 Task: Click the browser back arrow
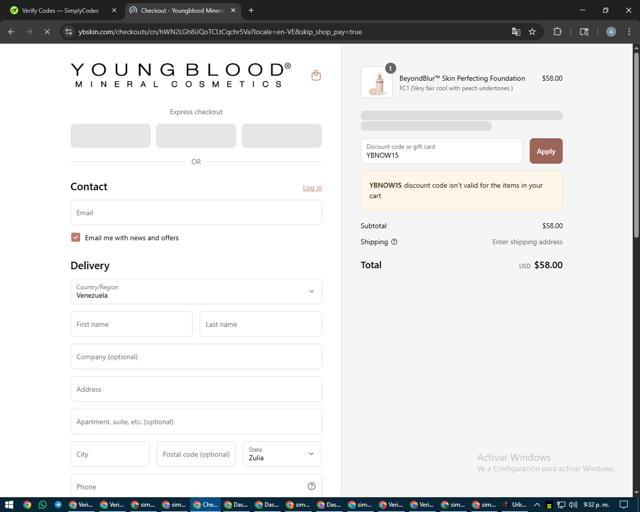coord(11,32)
